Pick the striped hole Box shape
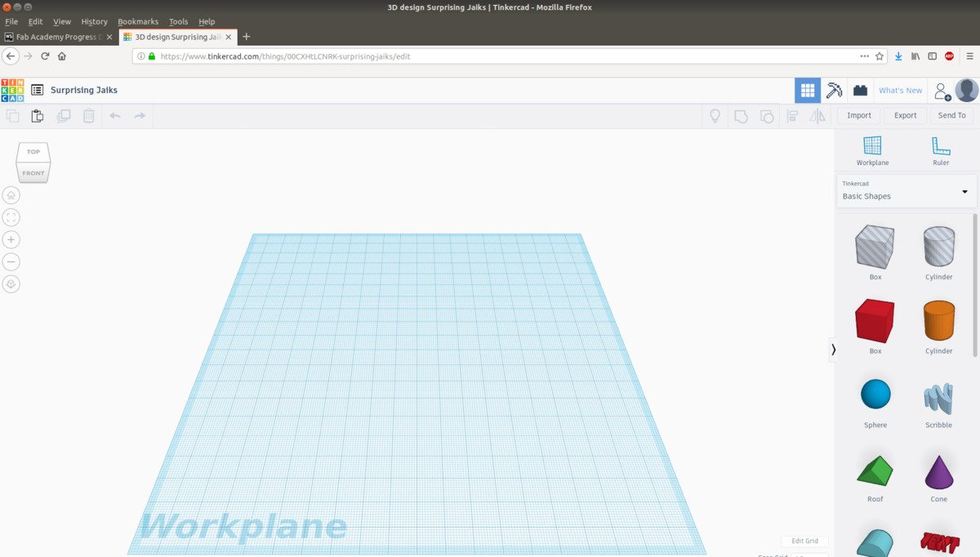980x557 pixels. coord(875,247)
